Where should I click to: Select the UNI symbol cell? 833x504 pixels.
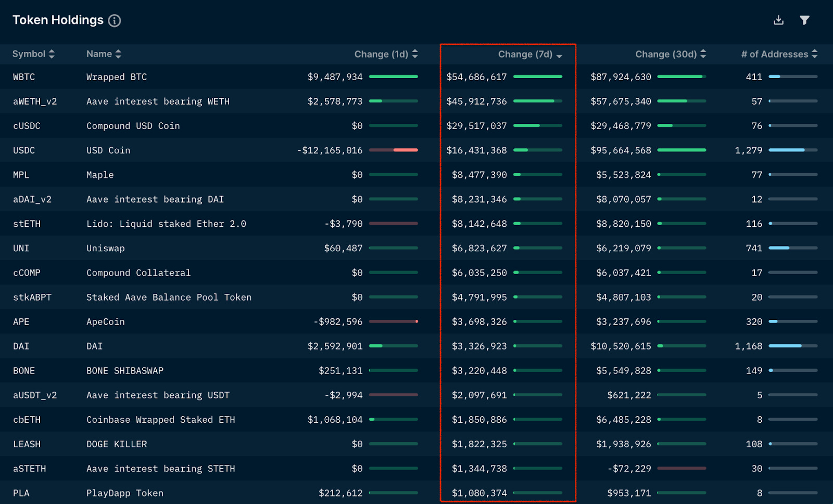coord(21,248)
